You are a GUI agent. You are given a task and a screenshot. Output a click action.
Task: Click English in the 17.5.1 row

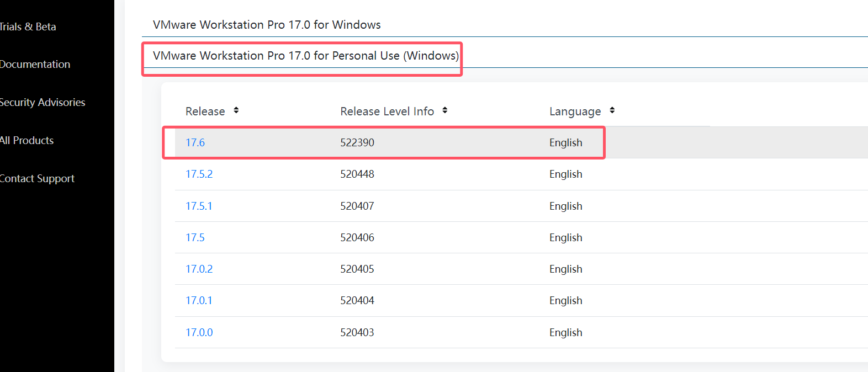click(x=566, y=206)
